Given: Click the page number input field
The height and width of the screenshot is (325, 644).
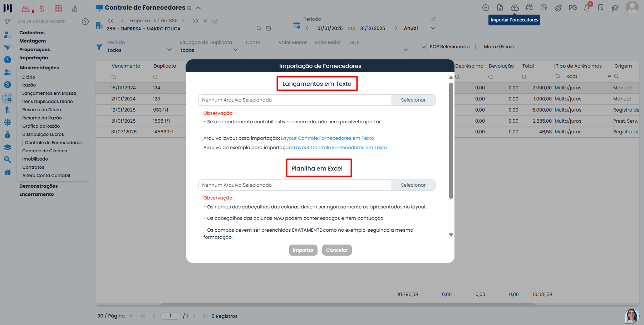Looking at the screenshot, I should [x=170, y=316].
